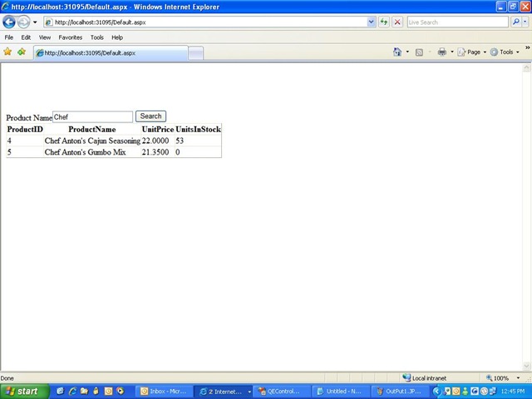
Task: Open the search provider options dropdown
Action: [x=525, y=22]
